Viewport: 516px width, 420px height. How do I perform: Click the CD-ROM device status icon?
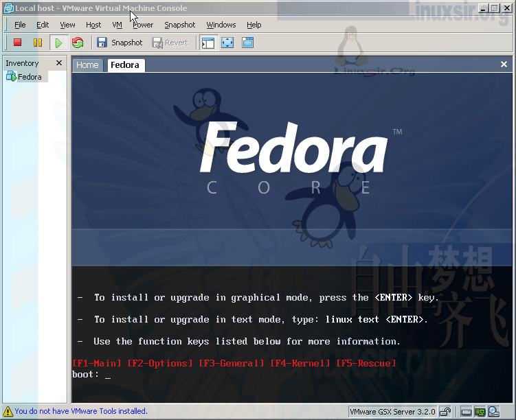(493, 412)
